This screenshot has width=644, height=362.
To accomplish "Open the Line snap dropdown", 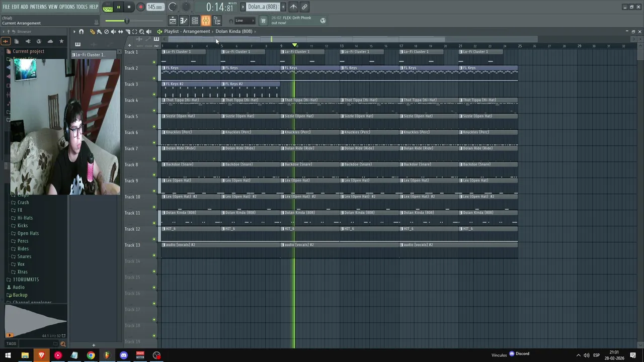I will click(245, 21).
